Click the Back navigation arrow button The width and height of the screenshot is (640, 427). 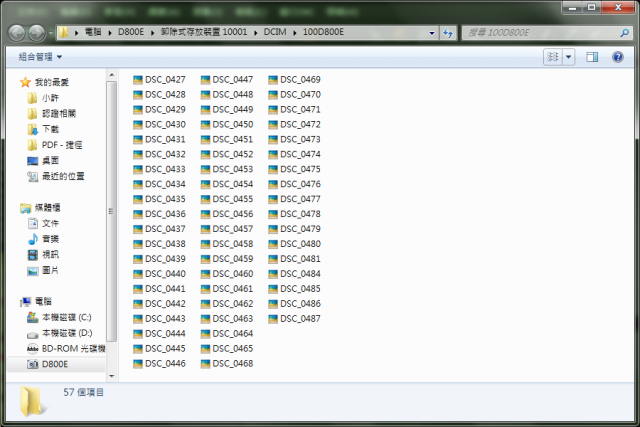pyautogui.click(x=17, y=33)
